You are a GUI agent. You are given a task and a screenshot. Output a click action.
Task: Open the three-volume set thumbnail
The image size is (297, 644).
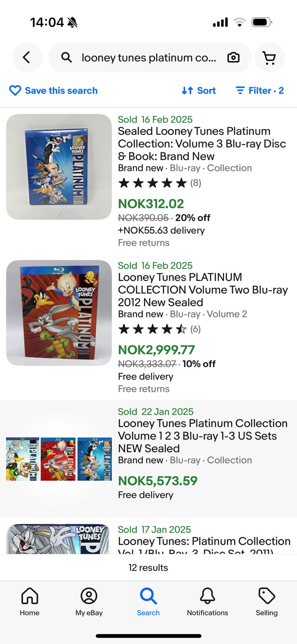[59, 459]
